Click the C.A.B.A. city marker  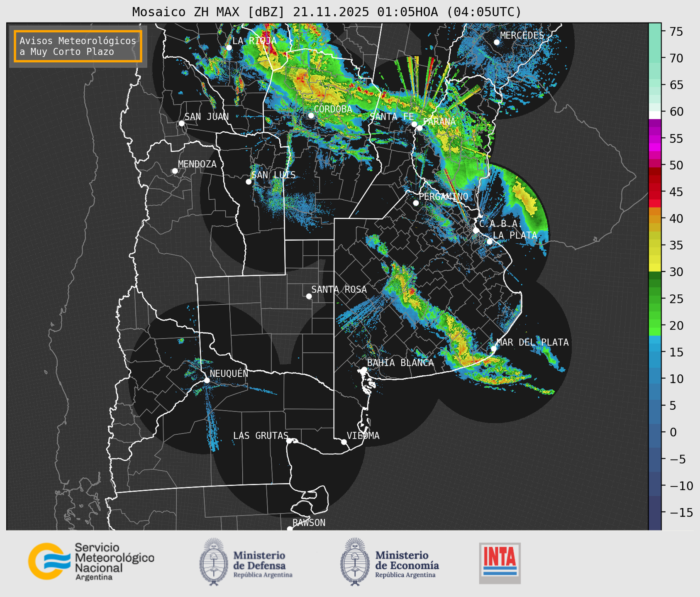(x=476, y=230)
